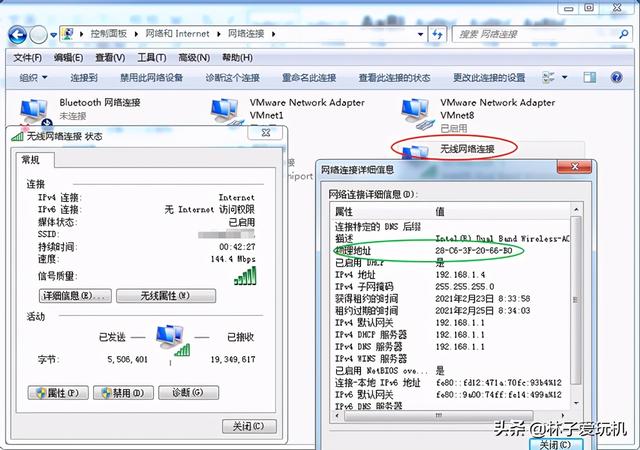
Task: Select the IPv4 DNS 服务器 row
Action: [x=451, y=347]
